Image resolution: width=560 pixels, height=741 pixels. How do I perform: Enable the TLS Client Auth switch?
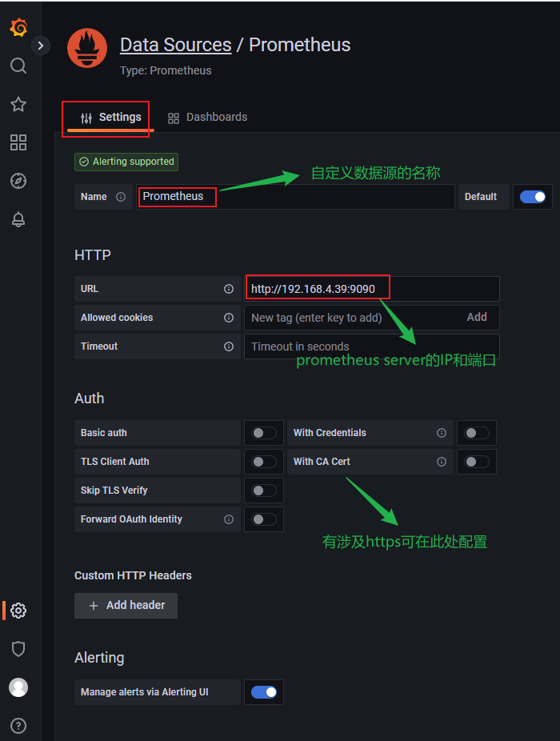[264, 462]
